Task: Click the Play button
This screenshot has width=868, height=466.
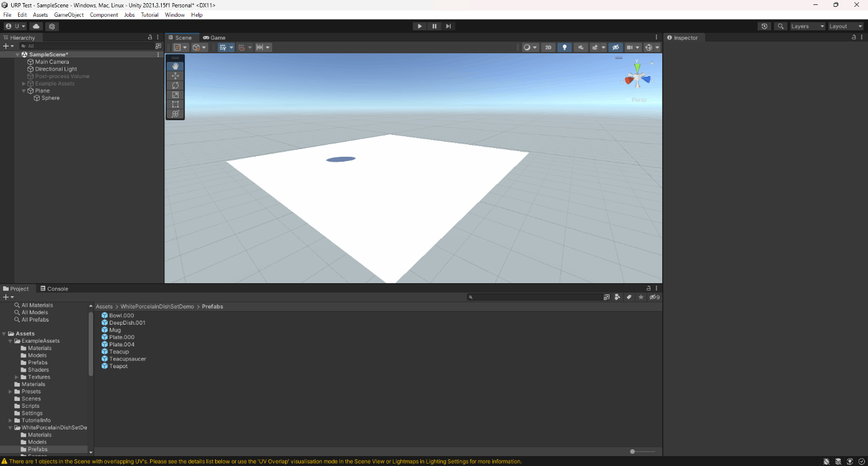Action: coord(420,27)
